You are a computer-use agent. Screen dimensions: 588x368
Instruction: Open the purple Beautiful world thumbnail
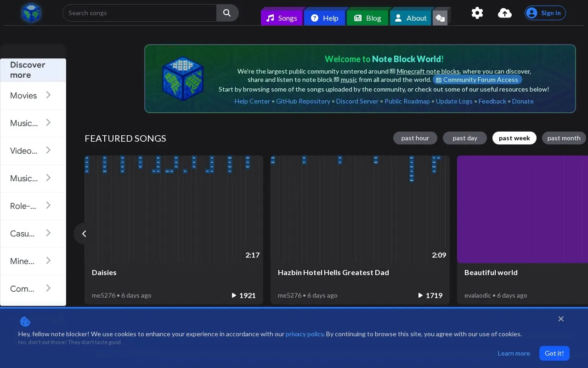pyautogui.click(x=522, y=209)
